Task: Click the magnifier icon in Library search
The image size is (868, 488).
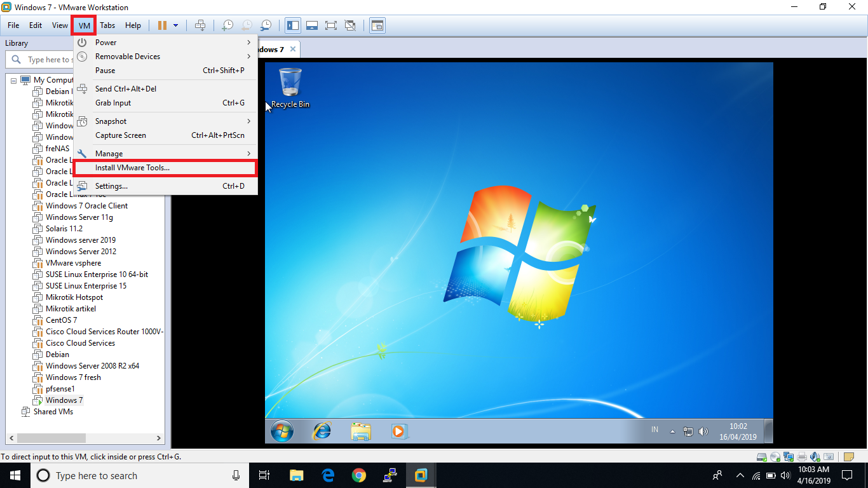Action: click(x=17, y=60)
